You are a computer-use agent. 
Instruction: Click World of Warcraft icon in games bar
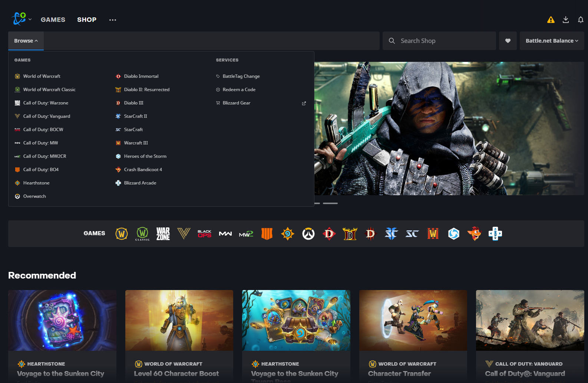point(122,234)
